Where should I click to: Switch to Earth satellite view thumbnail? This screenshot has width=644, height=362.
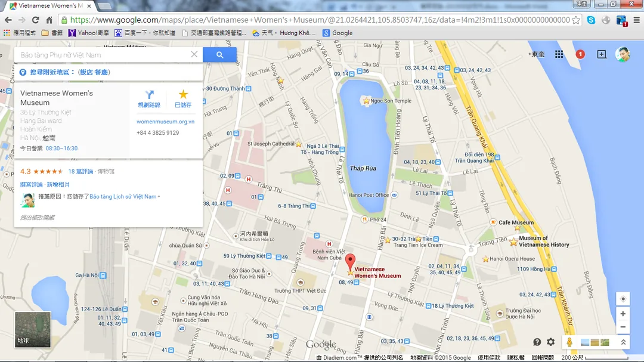33,330
